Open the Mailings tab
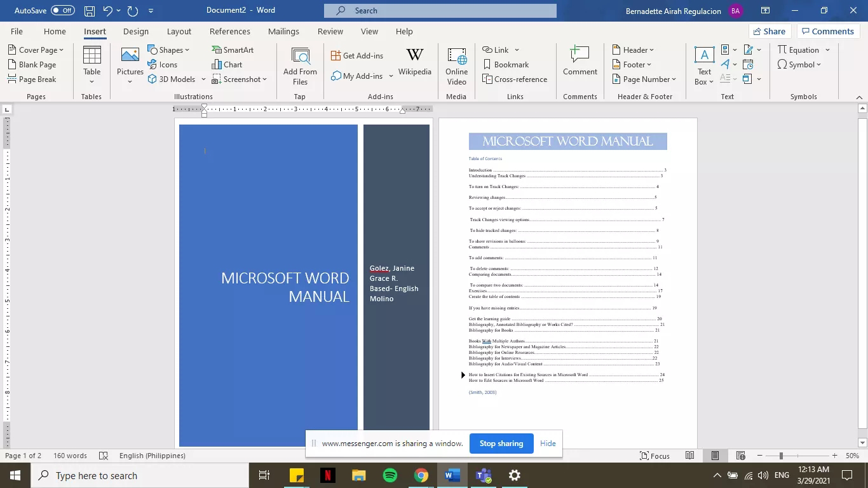Image resolution: width=868 pixels, height=488 pixels. point(283,31)
